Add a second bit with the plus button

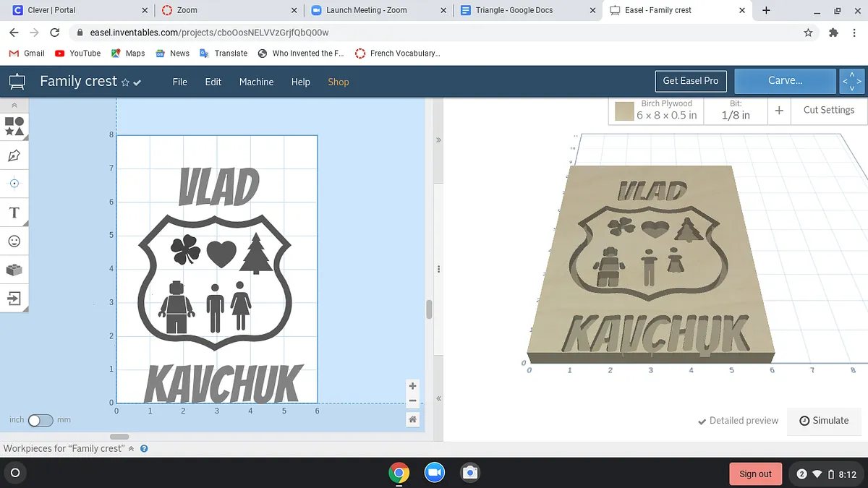(x=779, y=111)
